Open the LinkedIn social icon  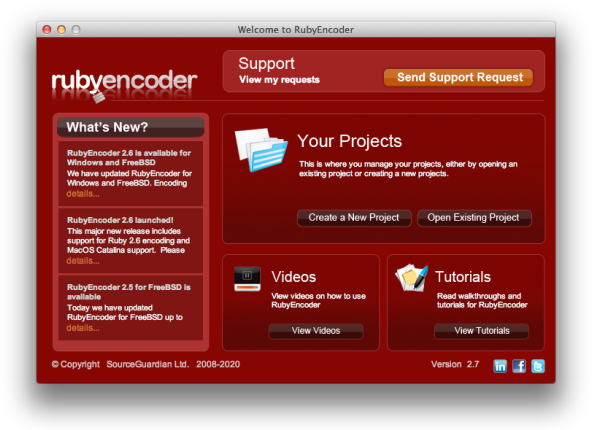pos(499,366)
